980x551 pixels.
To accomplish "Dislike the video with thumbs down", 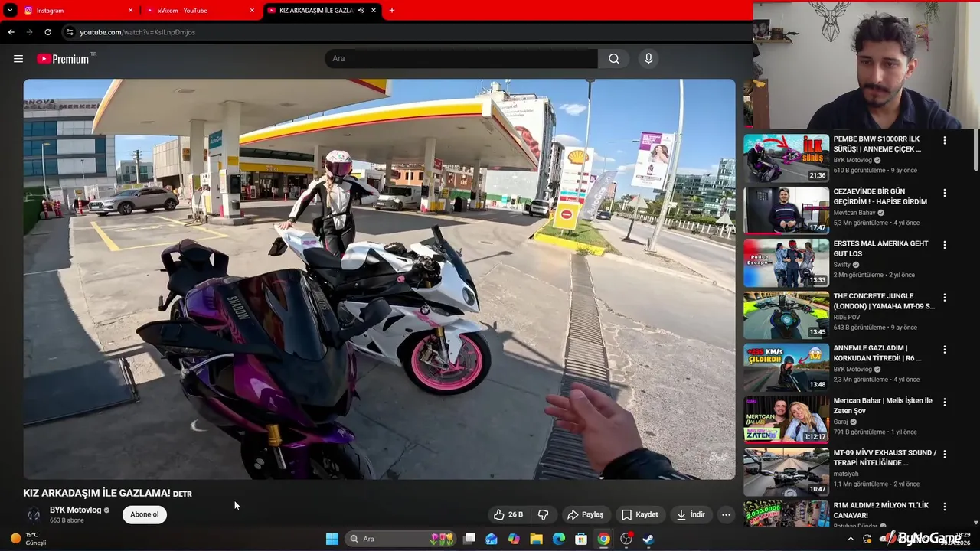I will click(544, 514).
